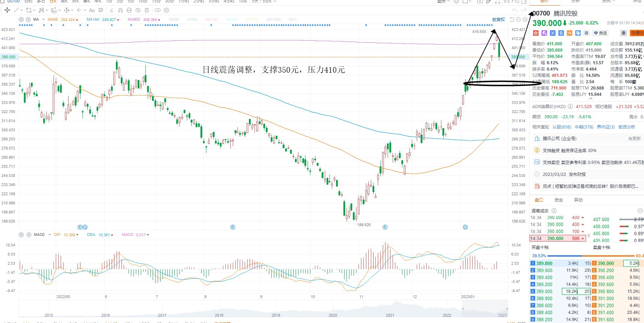Open the notes icon beside favorites

586,33
